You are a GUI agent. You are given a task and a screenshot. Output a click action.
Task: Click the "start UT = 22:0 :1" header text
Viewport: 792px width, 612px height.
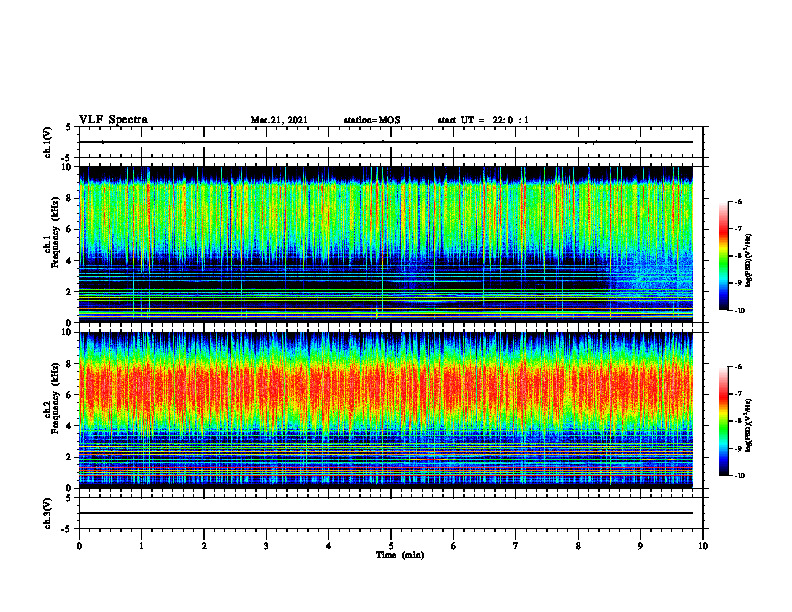483,120
